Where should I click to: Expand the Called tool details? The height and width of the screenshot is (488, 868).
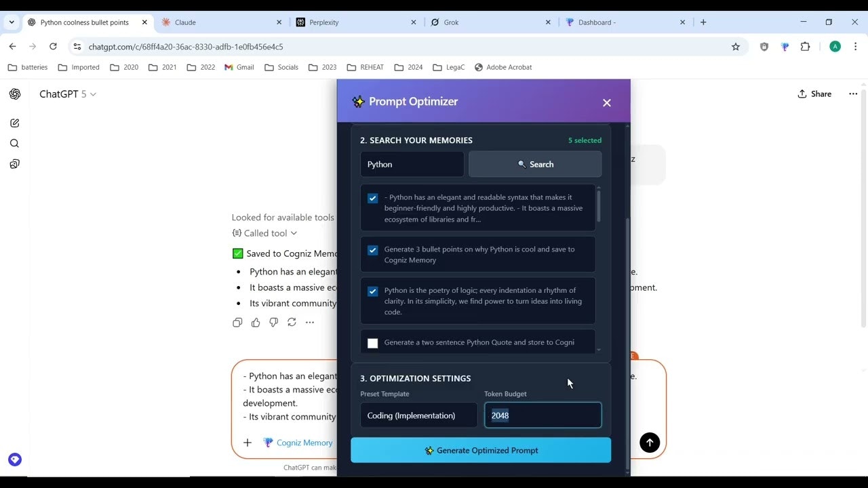pos(264,233)
